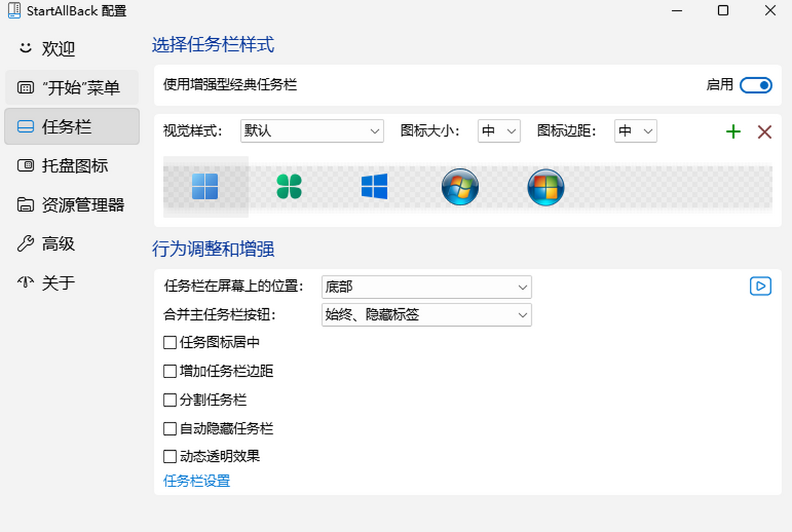Click the green plus add icon
Screen dimensions: 792x532
[733, 132]
